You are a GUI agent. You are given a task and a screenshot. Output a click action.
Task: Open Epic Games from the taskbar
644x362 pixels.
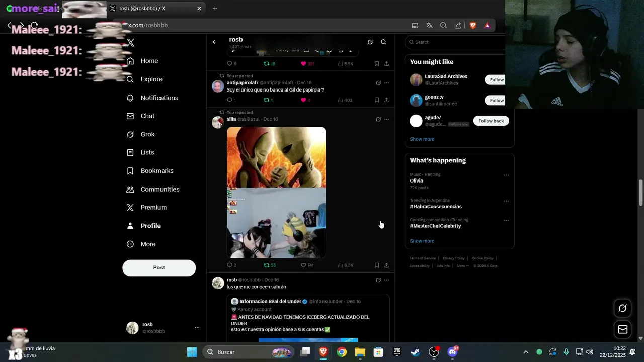click(397, 352)
